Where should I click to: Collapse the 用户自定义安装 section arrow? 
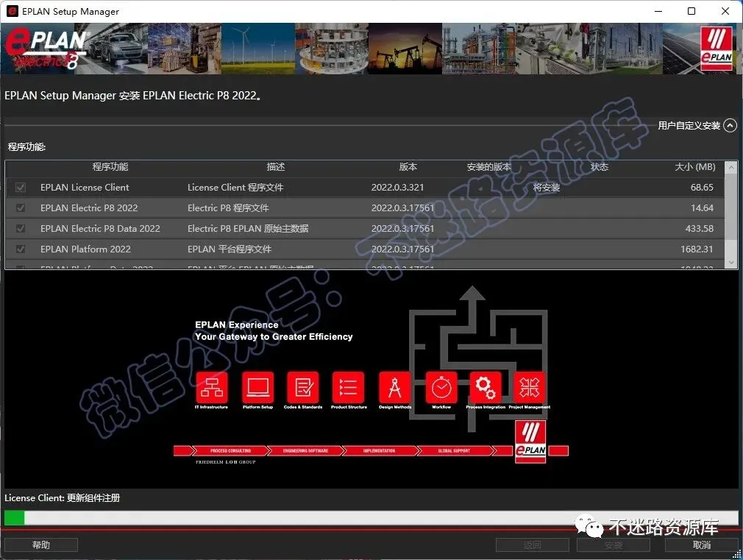730,125
